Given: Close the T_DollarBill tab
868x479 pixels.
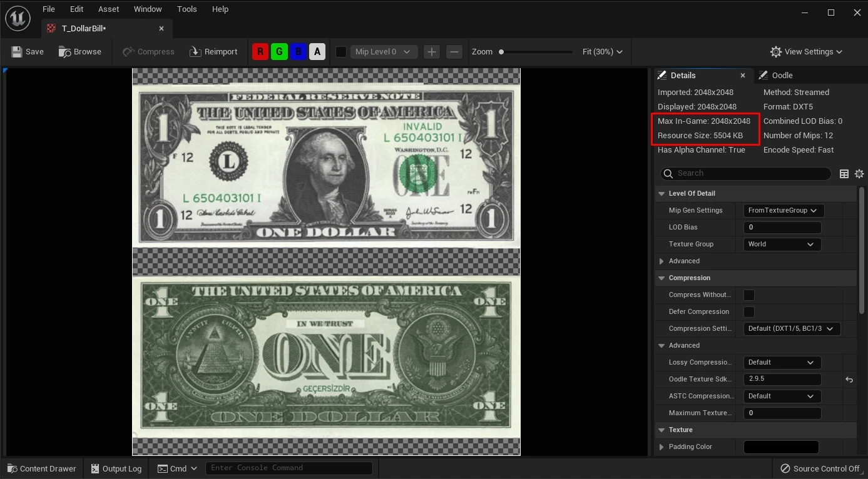Looking at the screenshot, I should pos(161,28).
